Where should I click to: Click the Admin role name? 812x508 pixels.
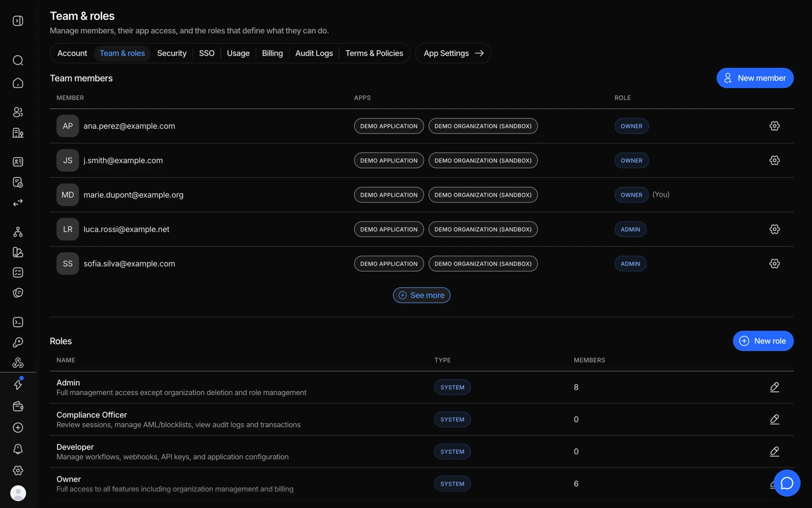[x=68, y=383]
